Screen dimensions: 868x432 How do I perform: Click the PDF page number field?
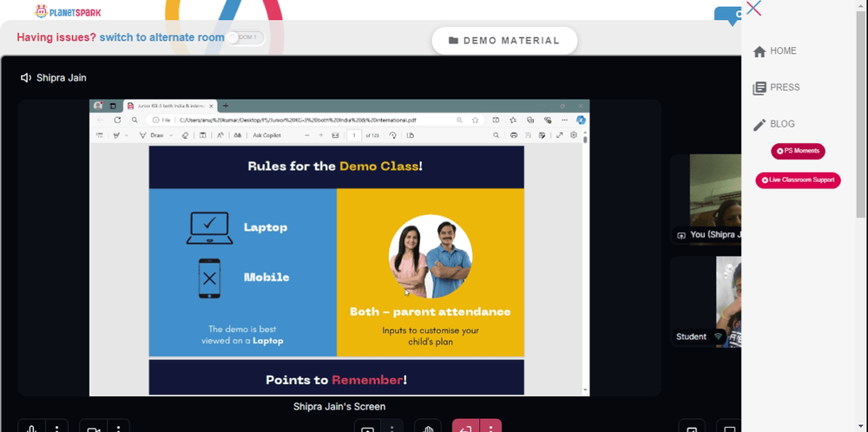[x=354, y=135]
